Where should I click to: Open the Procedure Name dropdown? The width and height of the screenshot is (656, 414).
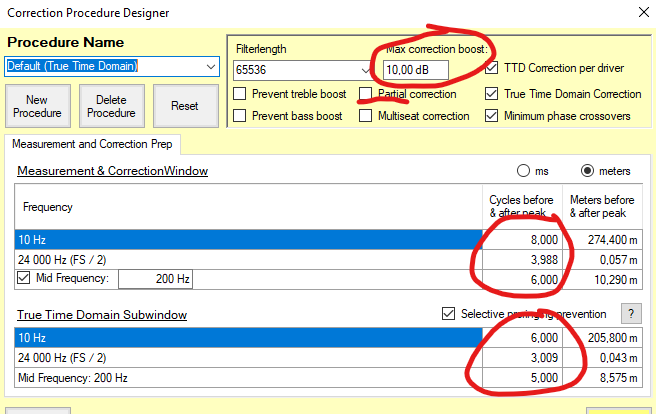pyautogui.click(x=211, y=66)
